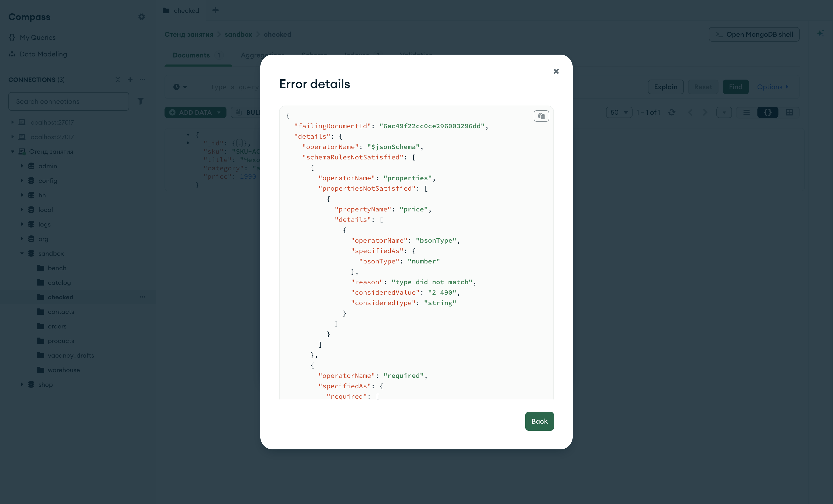The image size is (833, 504).
Task: Expand first localhost:27017 connection
Action: (12, 122)
